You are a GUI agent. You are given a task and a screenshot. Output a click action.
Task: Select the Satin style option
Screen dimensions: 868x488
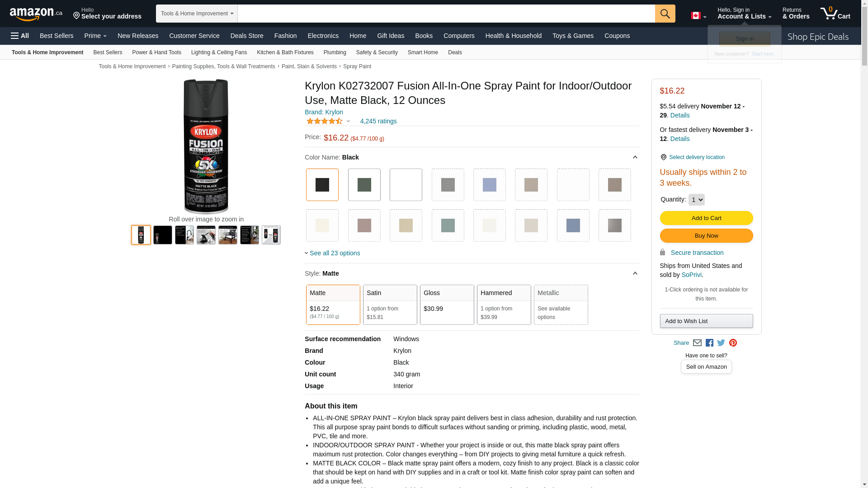pos(390,305)
